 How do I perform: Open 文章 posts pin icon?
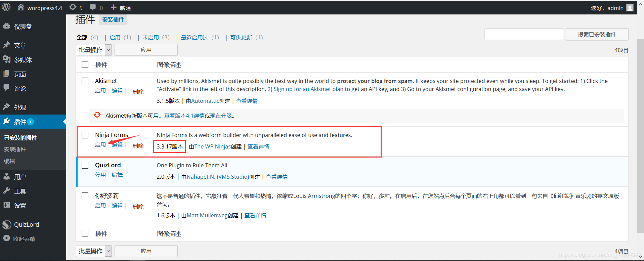point(6,45)
